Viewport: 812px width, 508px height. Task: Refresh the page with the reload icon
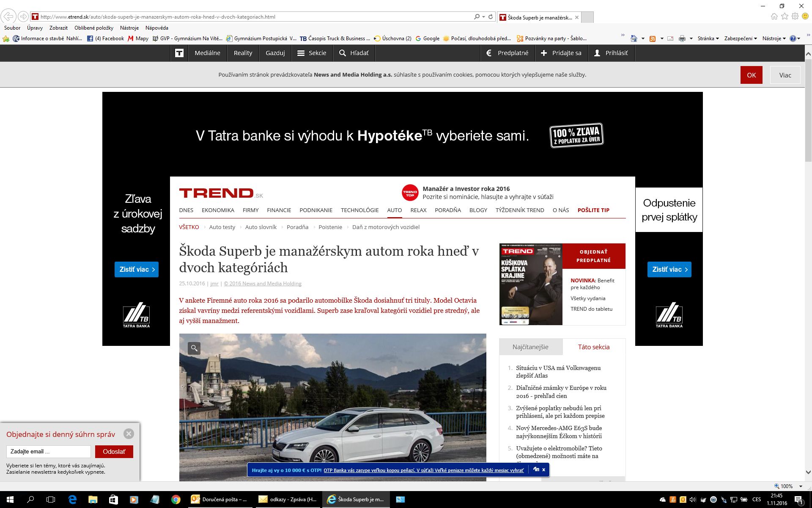pyautogui.click(x=491, y=17)
